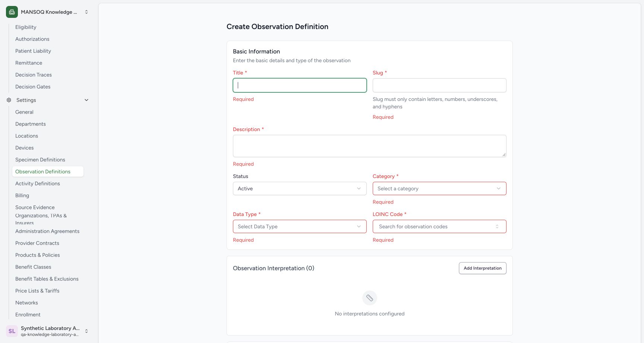Select General settings item
The width and height of the screenshot is (644, 343).
[x=24, y=112]
